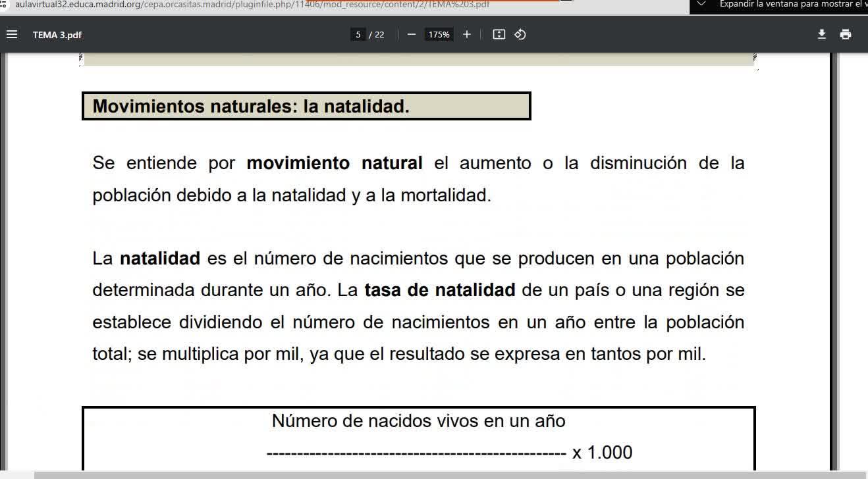
Task: Print the PDF document
Action: (846, 34)
